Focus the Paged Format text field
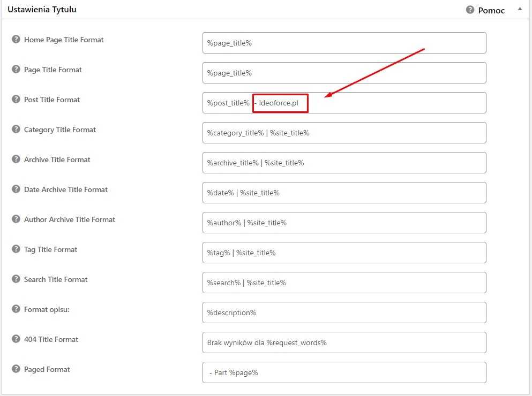Image resolution: width=532 pixels, height=396 pixels. (x=344, y=372)
